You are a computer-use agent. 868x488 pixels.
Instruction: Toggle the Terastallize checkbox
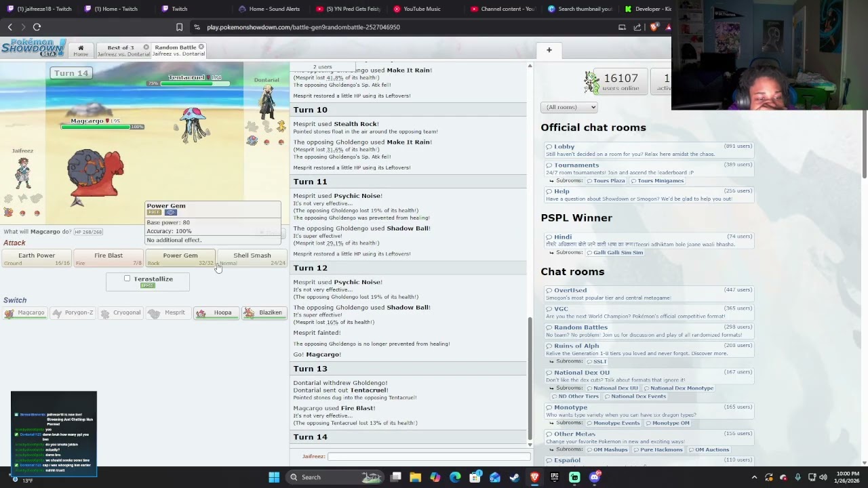(x=127, y=279)
